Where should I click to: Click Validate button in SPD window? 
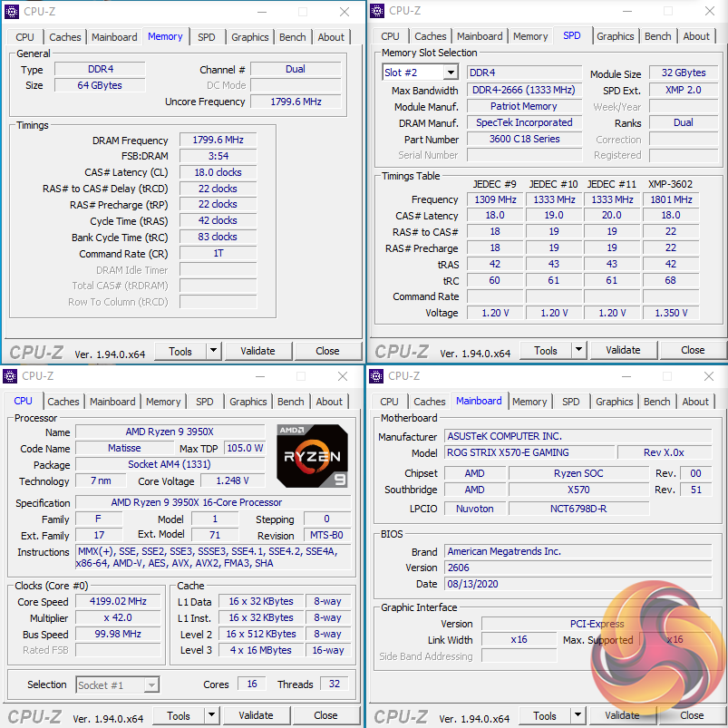[624, 350]
